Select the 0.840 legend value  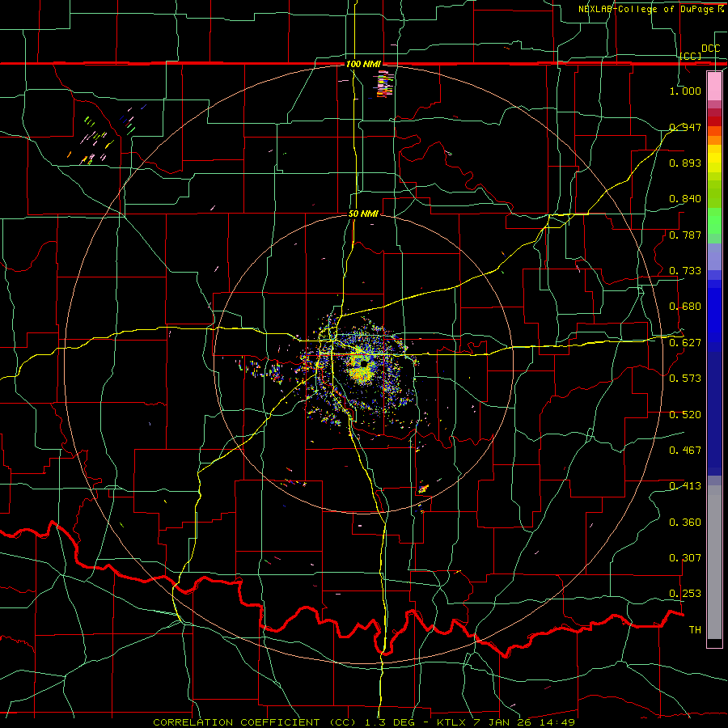(x=685, y=199)
